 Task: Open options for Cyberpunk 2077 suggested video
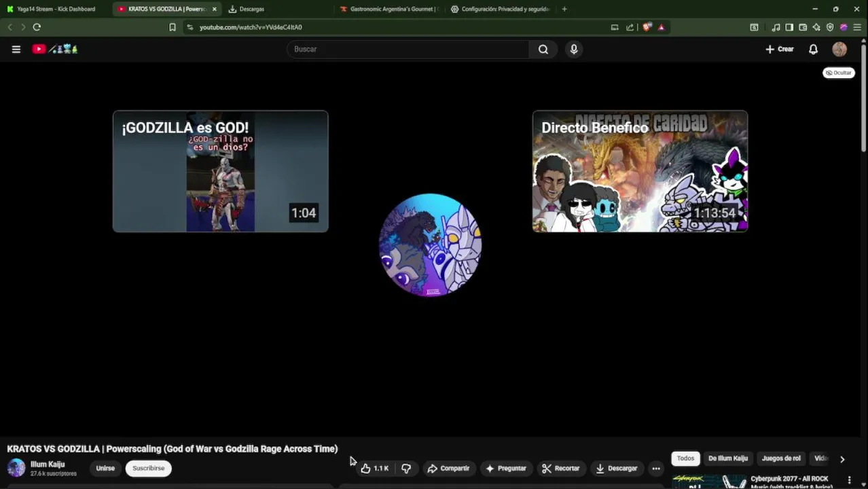[x=849, y=480]
